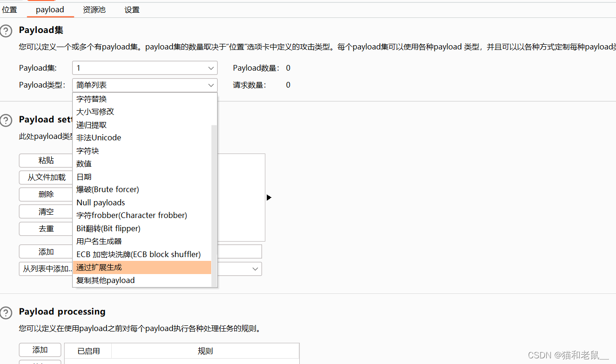
Task: Click 添加 button under Payload processing
Action: pos(40,350)
